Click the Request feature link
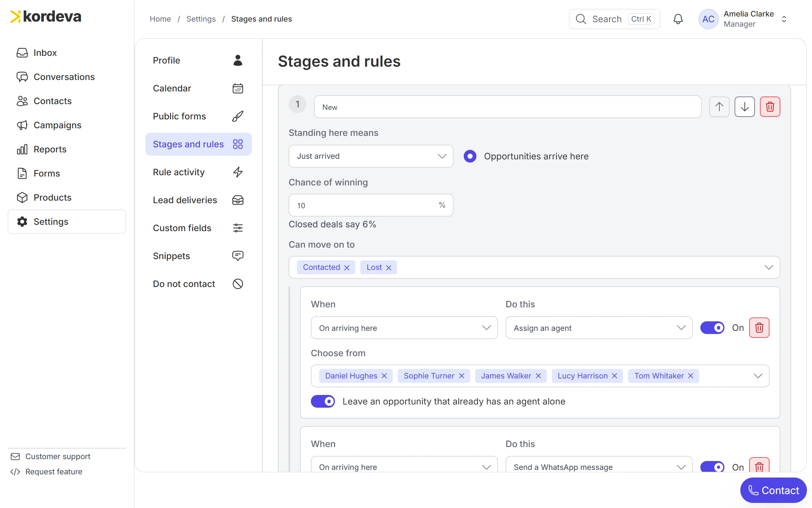The image size is (812, 508). 46,472
